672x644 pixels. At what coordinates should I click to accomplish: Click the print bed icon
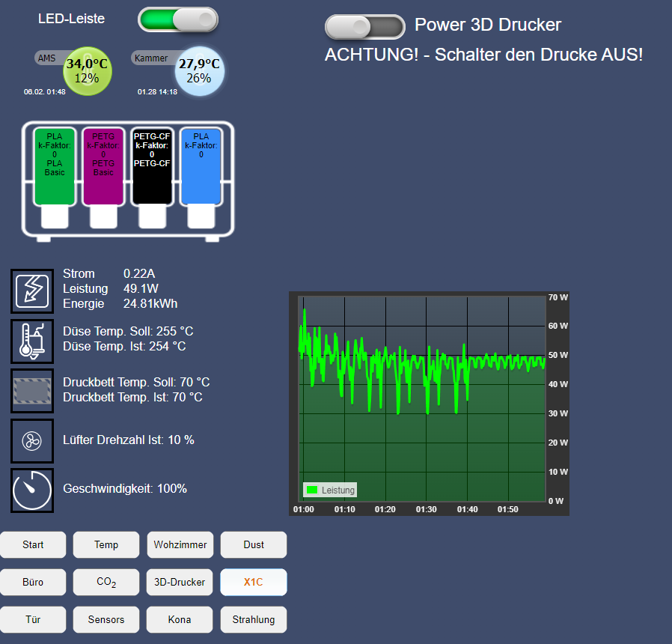[x=32, y=391]
